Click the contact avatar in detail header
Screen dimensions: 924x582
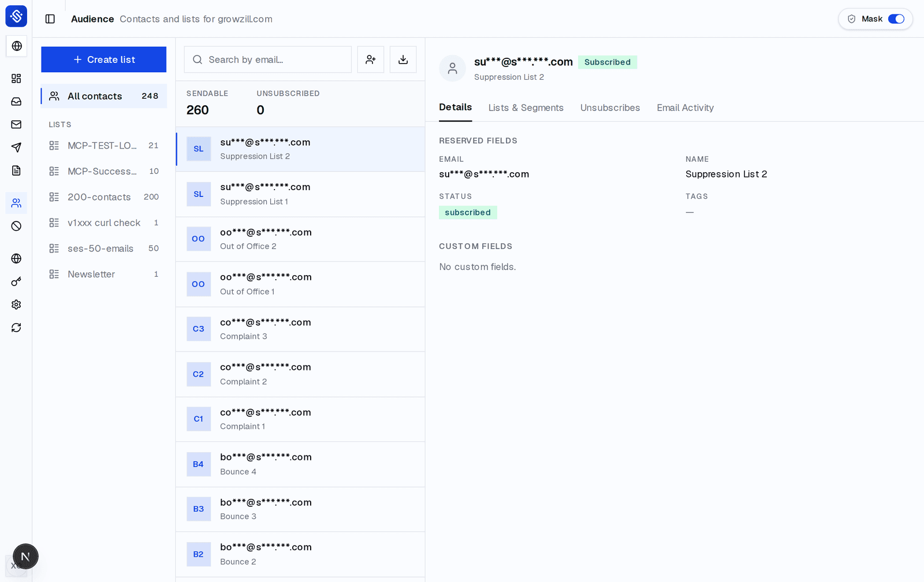[x=453, y=68]
